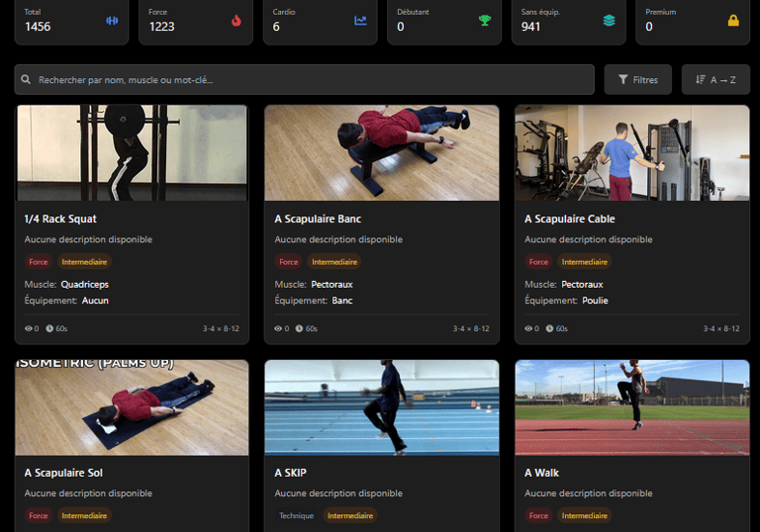Click the Force tag on A Scapulaire Cable

click(538, 262)
